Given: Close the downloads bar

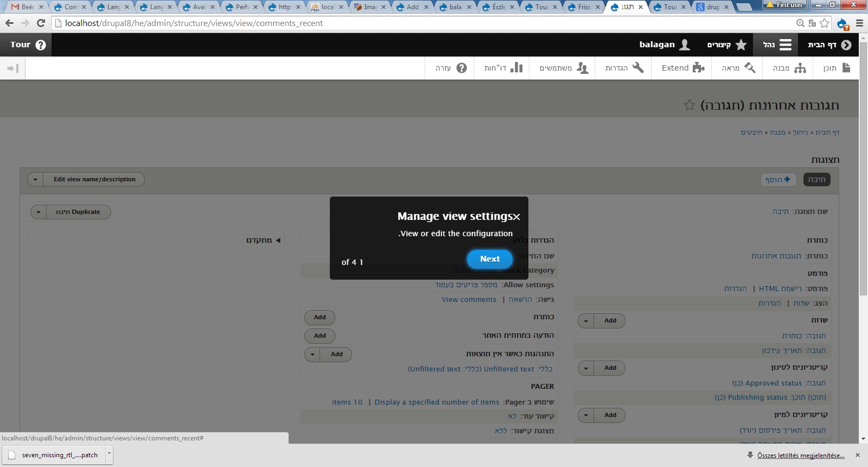Looking at the screenshot, I should (x=858, y=455).
